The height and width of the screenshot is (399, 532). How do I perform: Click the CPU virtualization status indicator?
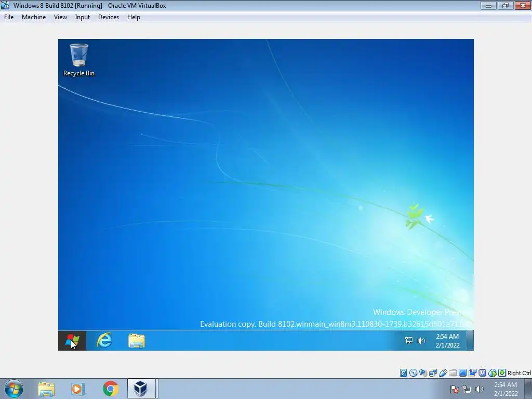pos(482,373)
